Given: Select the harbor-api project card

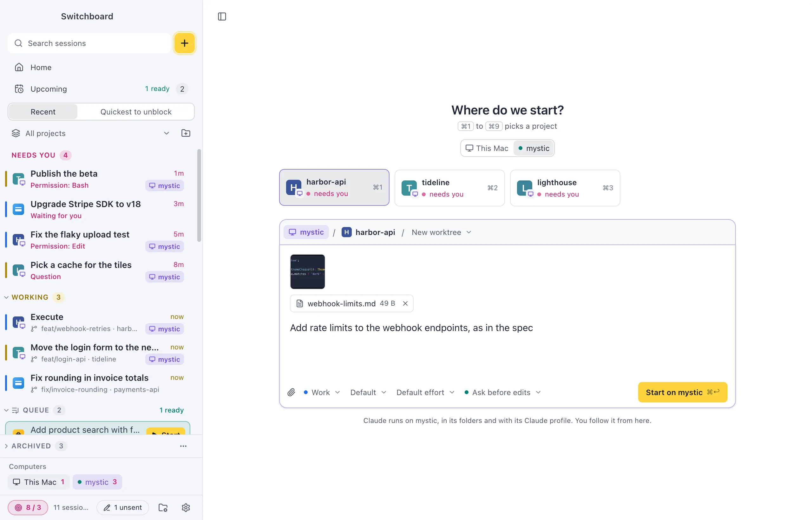Looking at the screenshot, I should (334, 187).
